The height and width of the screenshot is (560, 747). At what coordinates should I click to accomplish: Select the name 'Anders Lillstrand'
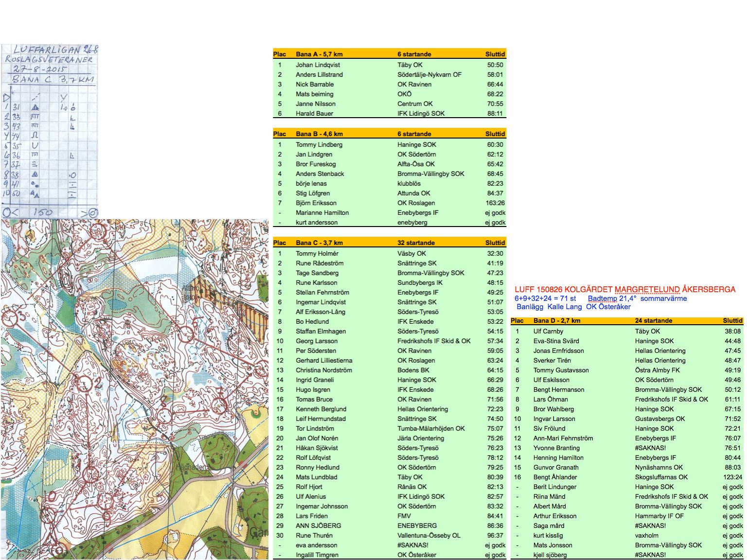coord(319,74)
